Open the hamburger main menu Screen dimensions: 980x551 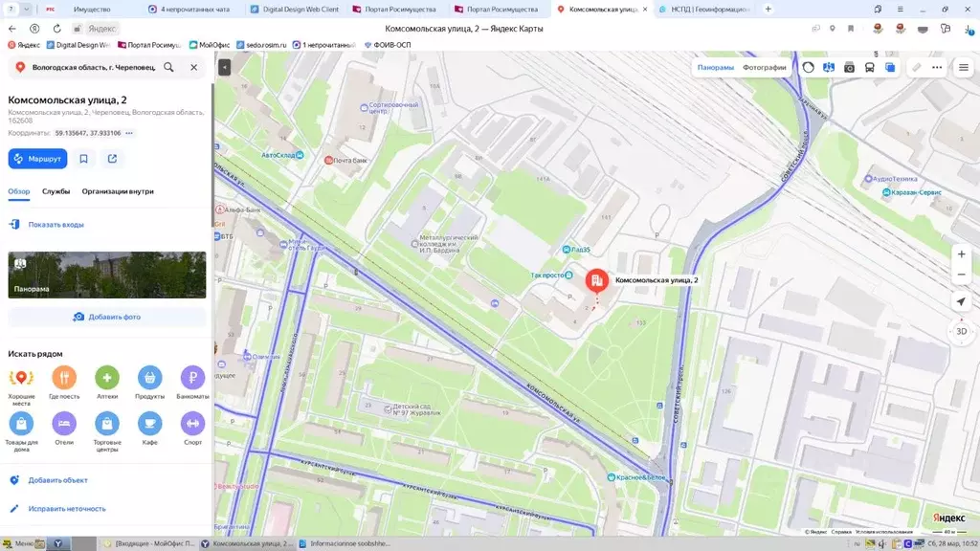[x=963, y=67]
